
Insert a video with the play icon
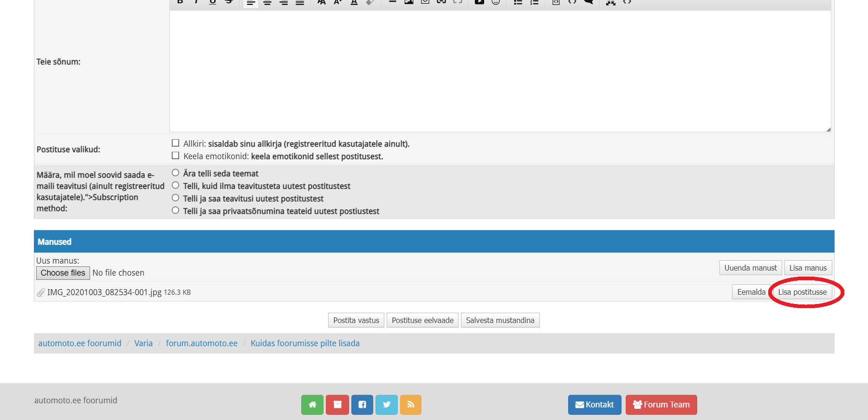[479, 2]
